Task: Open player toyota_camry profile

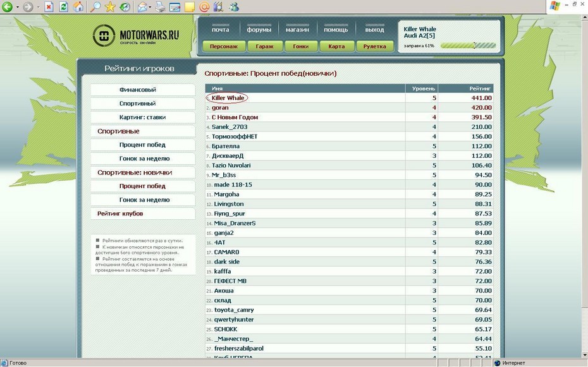Action: [234, 310]
